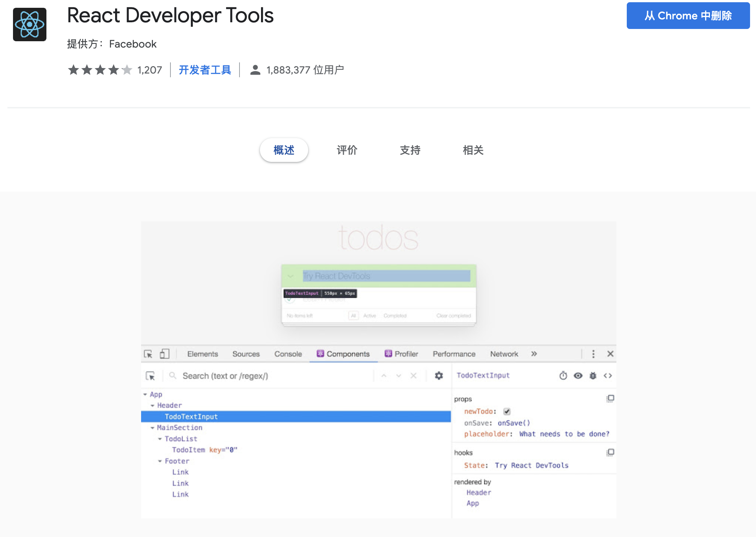Click the onSave() prop value
This screenshot has height=537, width=756.
pos(514,423)
